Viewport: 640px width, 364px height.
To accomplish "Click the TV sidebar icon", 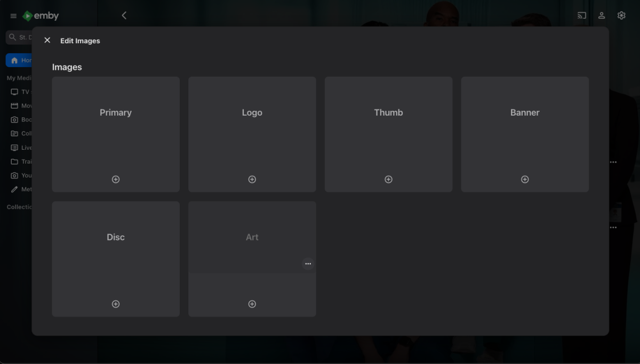I will point(14,92).
